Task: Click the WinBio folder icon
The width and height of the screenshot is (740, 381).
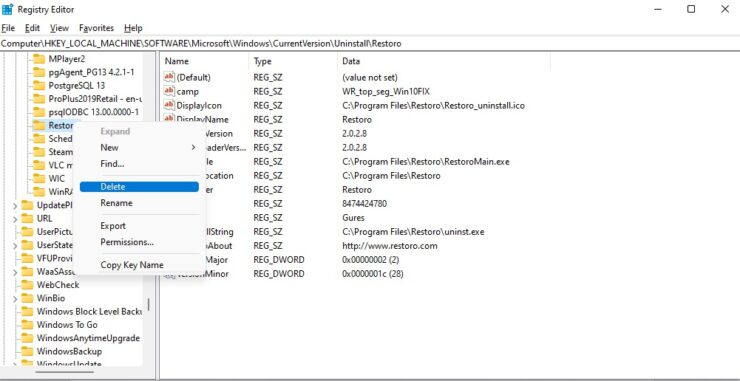Action: pos(27,298)
